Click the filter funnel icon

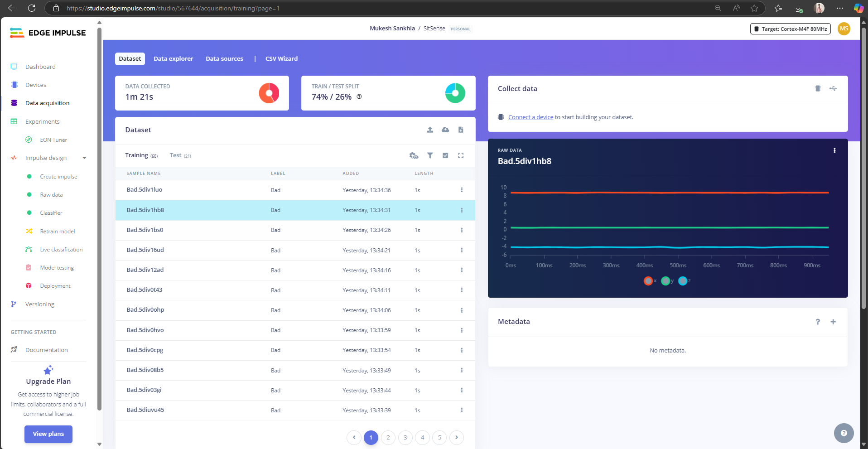click(430, 155)
